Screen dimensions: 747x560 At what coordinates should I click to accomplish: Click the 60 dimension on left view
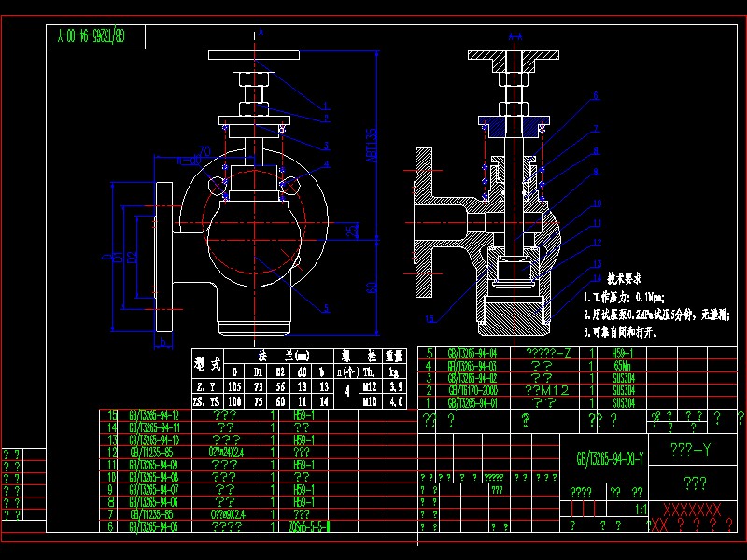pos(369,286)
